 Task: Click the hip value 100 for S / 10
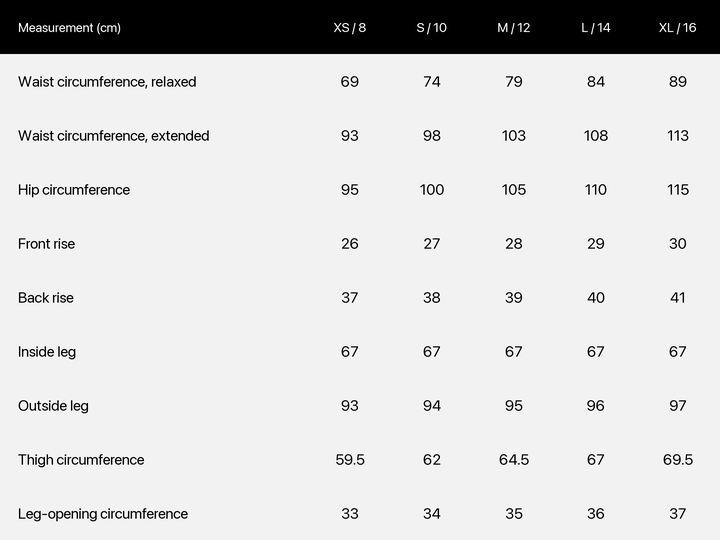432,190
